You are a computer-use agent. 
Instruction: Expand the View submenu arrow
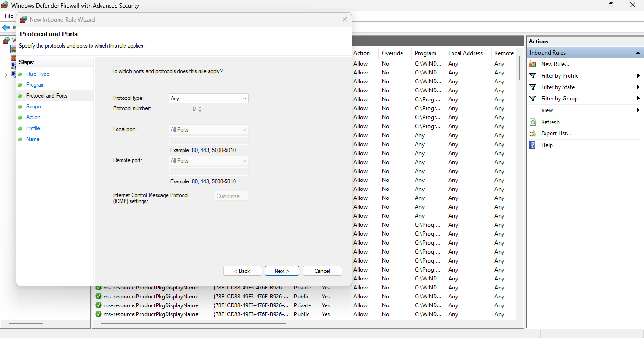pyautogui.click(x=638, y=110)
